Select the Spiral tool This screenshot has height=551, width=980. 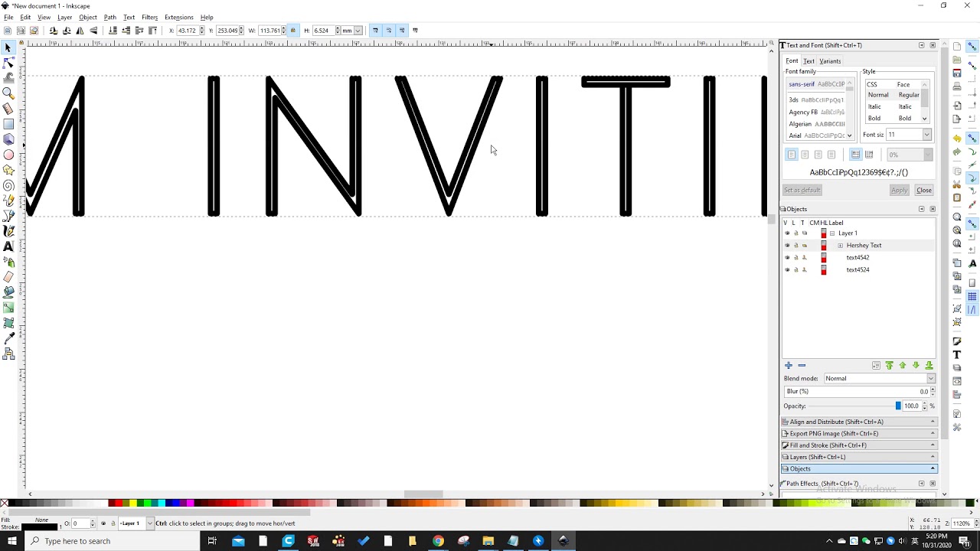[x=8, y=185]
